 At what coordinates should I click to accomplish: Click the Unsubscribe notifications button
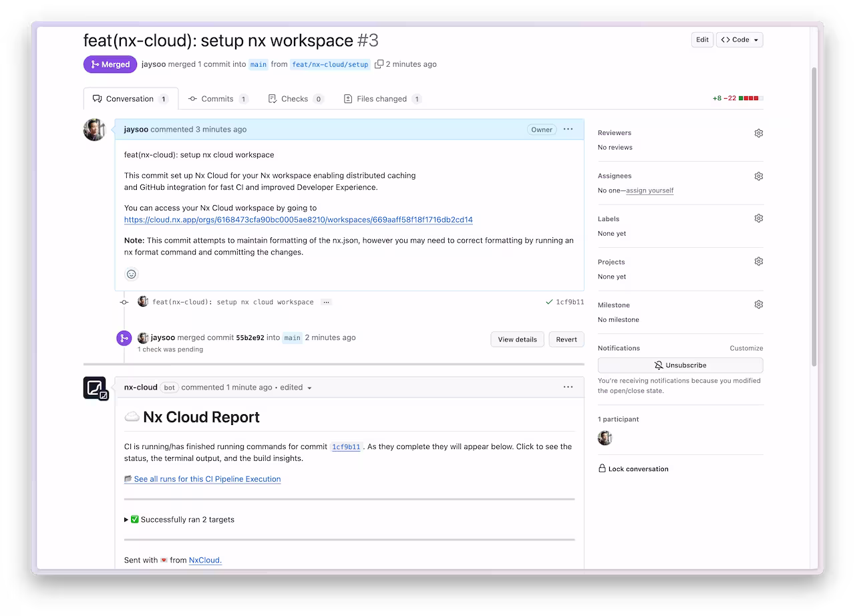680,365
